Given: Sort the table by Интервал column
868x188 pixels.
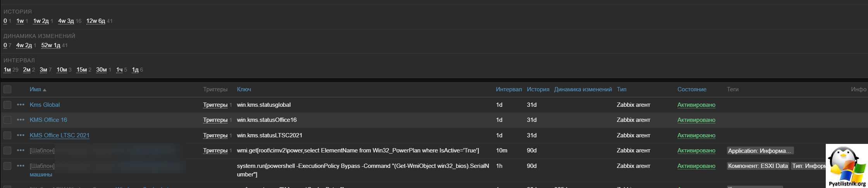Looking at the screenshot, I should [x=509, y=89].
